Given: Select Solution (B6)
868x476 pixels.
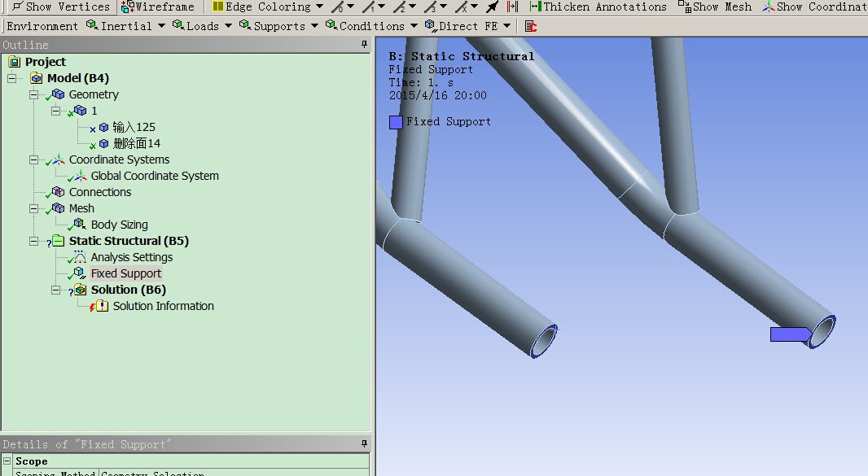Looking at the screenshot, I should (129, 290).
